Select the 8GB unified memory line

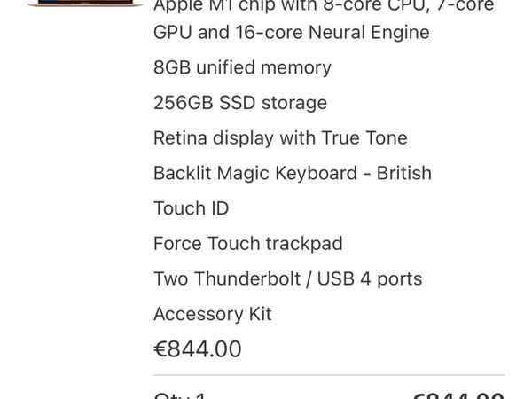(242, 67)
